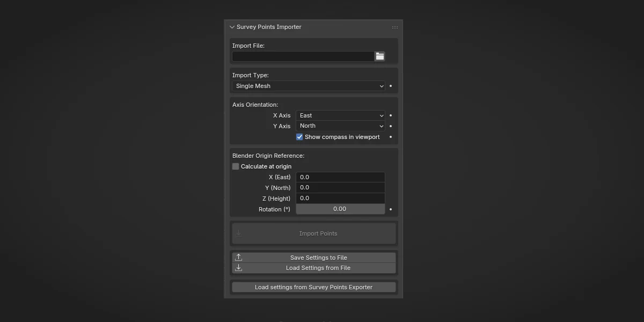Click Load Settings from File

318,267
